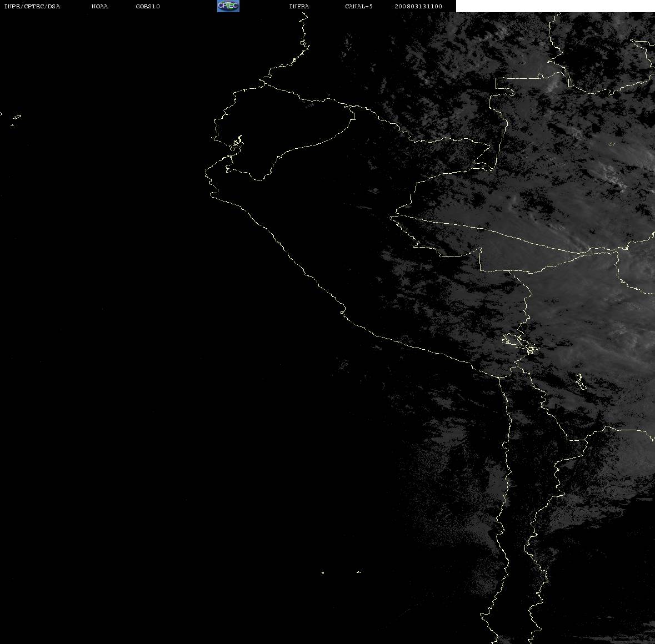Click the Puná island outline in Guayaquil gulf
Screen dimensions: 655x644
click(x=237, y=143)
